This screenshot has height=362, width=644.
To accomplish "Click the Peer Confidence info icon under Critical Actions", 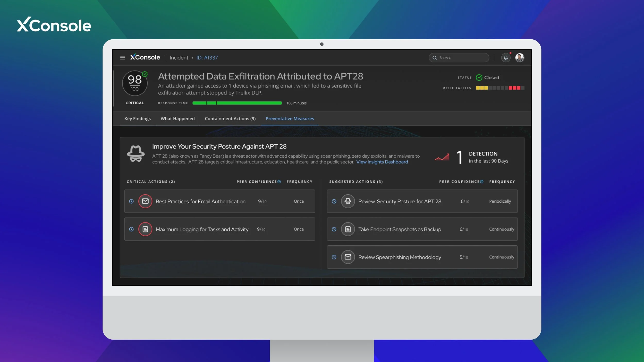I will click(x=279, y=182).
